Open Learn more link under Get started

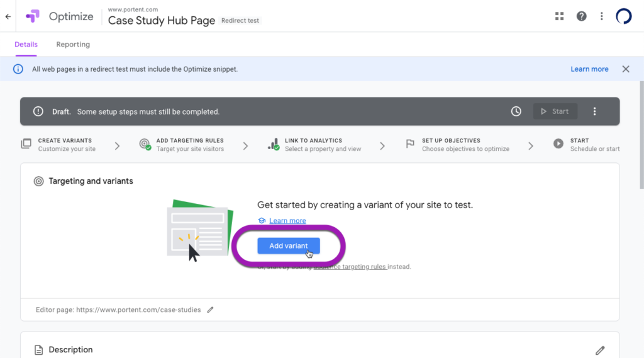(x=287, y=221)
